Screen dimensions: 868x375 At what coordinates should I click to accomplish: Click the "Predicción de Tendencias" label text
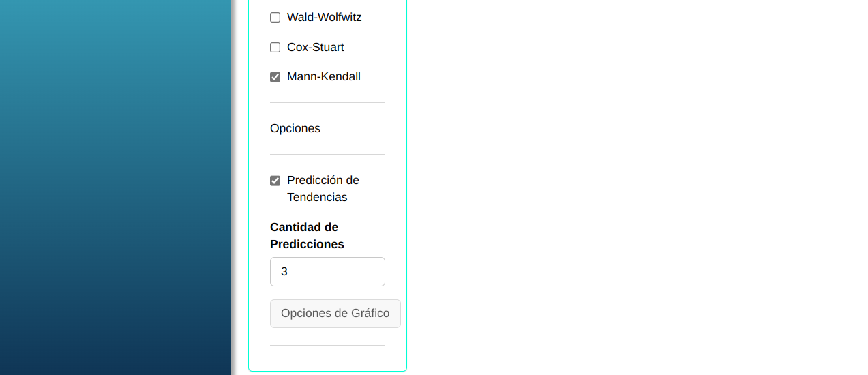pos(323,189)
